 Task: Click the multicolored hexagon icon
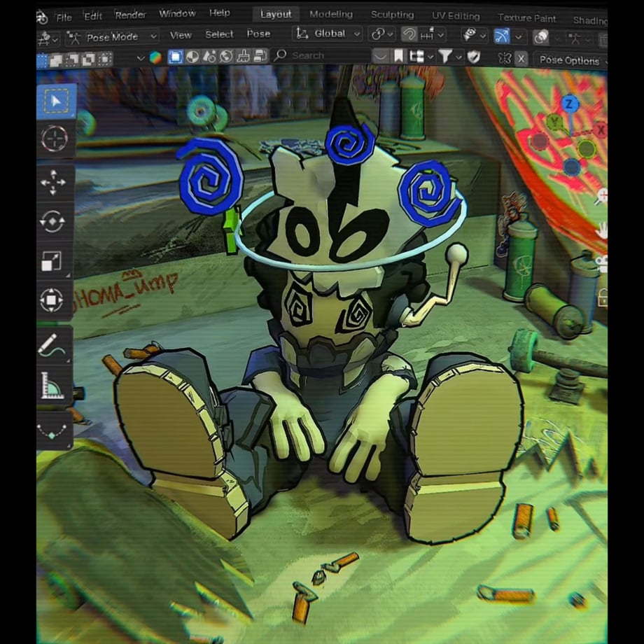(155, 57)
